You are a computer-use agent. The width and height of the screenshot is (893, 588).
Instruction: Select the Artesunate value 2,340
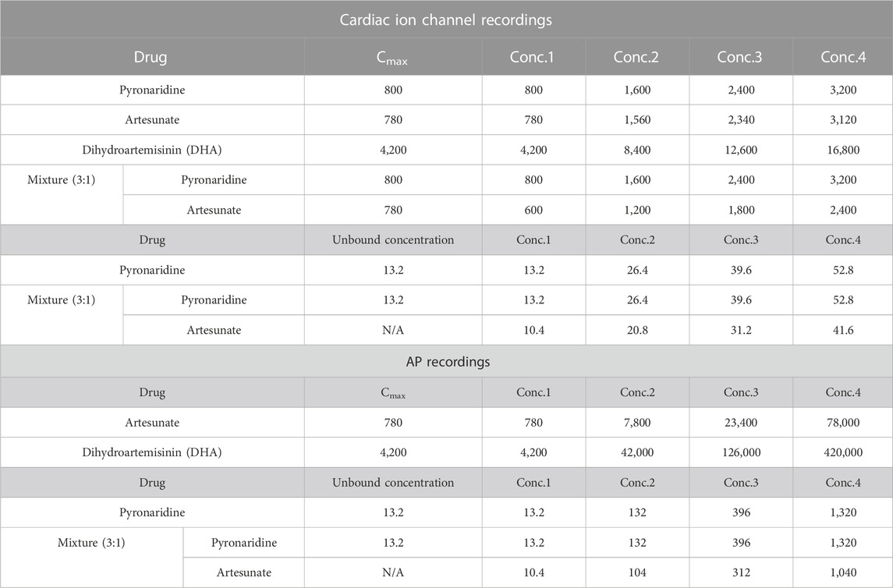pos(741,120)
